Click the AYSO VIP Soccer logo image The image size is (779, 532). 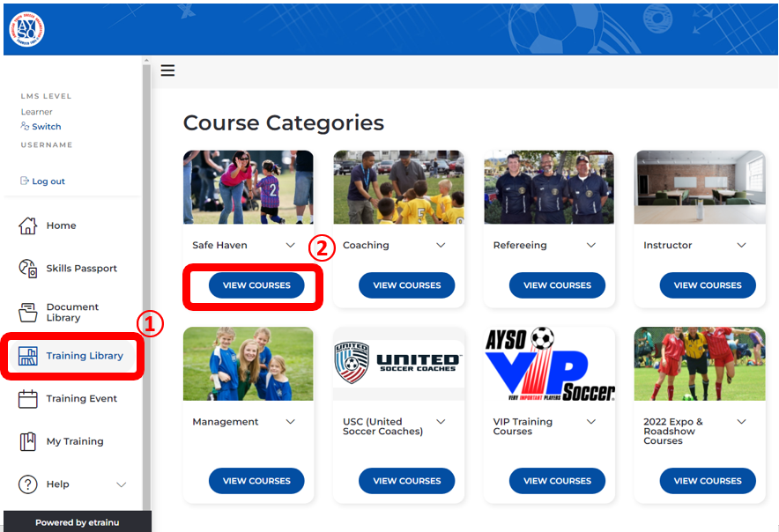click(549, 364)
